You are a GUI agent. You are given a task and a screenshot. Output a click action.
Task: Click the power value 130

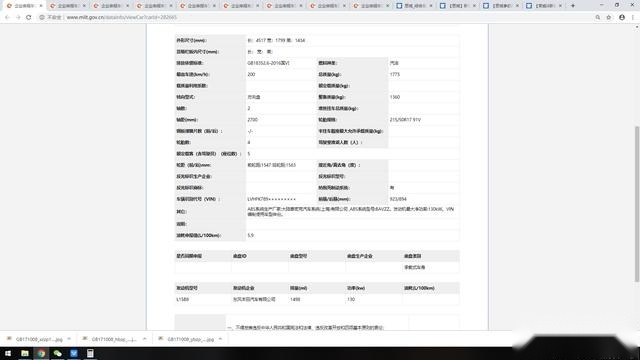(x=351, y=299)
